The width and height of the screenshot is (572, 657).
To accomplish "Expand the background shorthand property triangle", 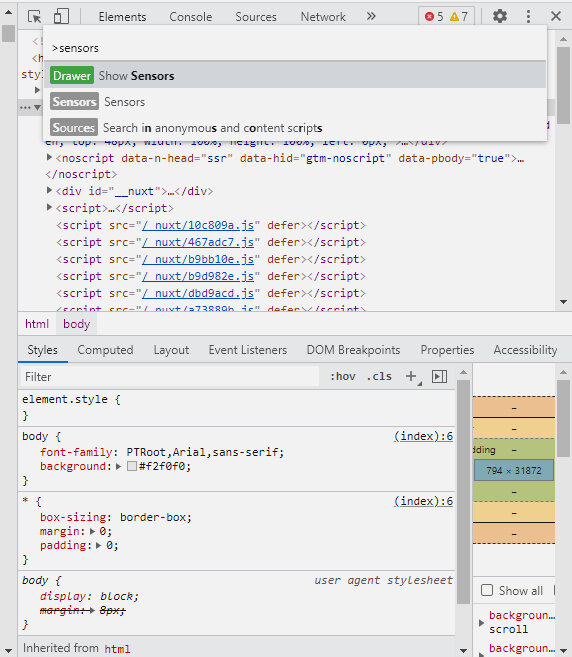I will coord(119,466).
